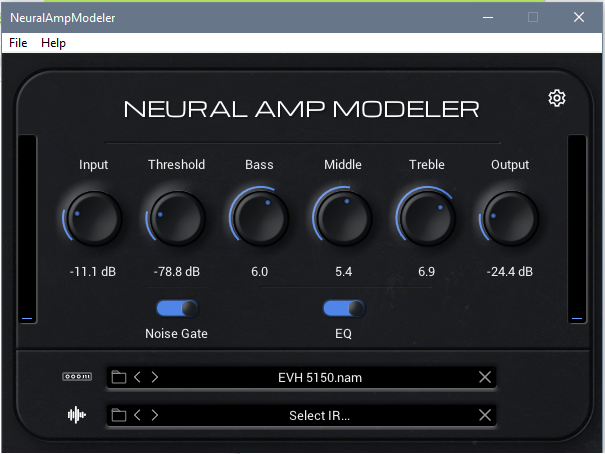Click the Input knob

(x=93, y=218)
